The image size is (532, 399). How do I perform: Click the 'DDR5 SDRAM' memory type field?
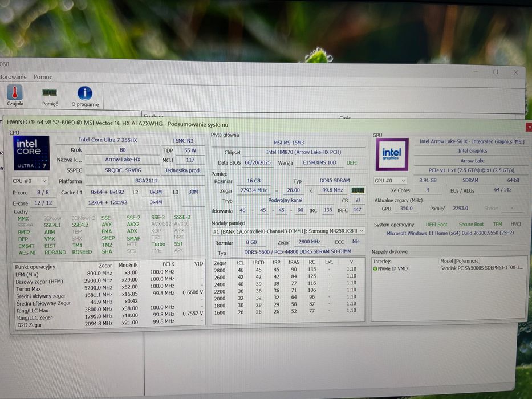[x=335, y=181]
